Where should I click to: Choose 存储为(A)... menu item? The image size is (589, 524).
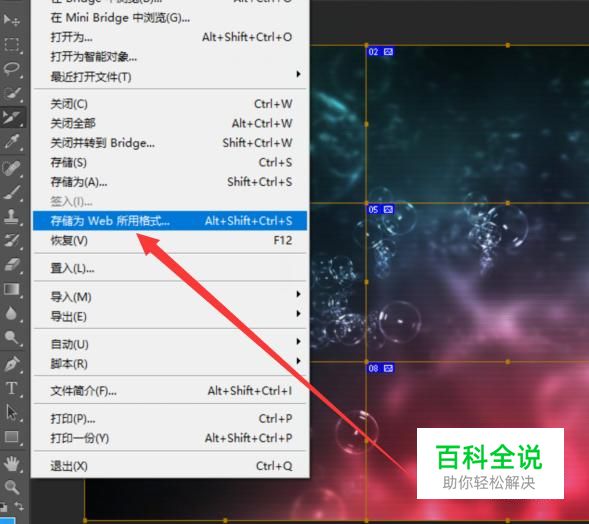[x=170, y=182]
